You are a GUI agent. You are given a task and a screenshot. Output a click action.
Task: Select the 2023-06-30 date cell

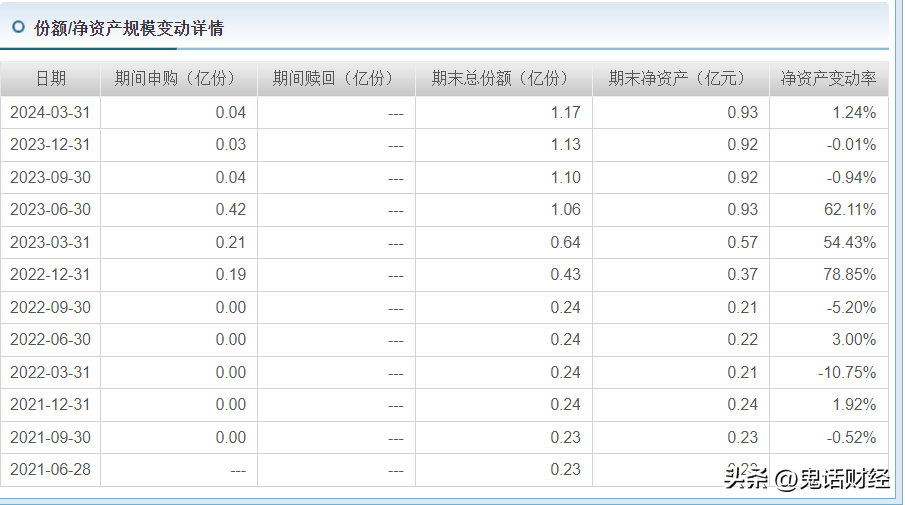pos(50,210)
